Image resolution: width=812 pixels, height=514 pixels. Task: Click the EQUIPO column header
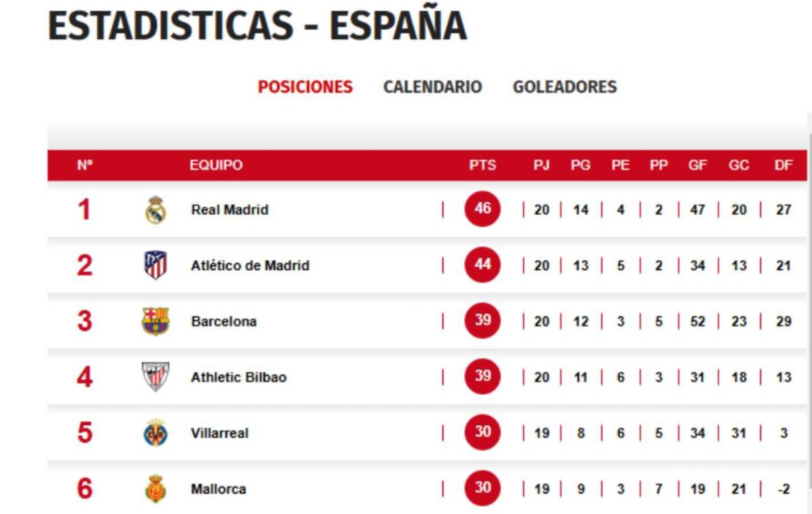[217, 165]
